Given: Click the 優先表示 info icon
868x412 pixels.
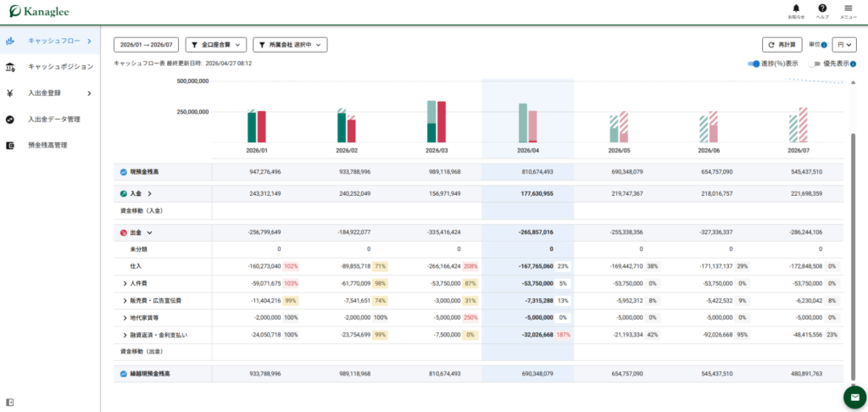Looking at the screenshot, I should 853,64.
